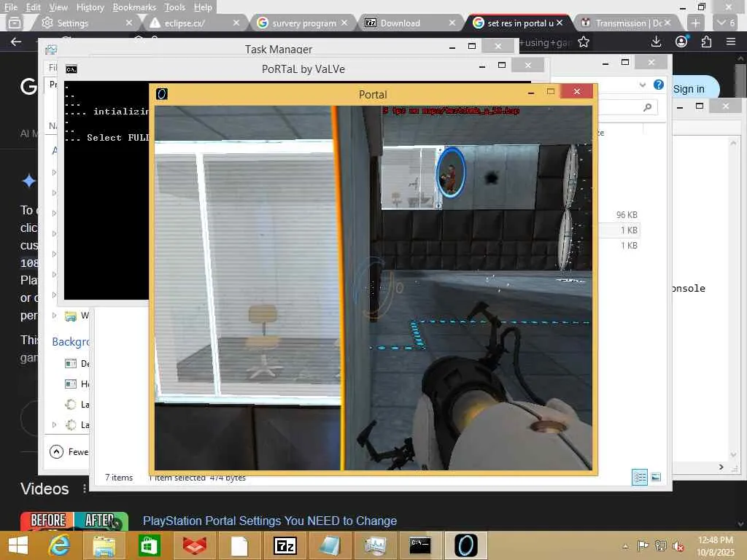Click the BEFORE AFTER video thumbnail

click(x=74, y=521)
